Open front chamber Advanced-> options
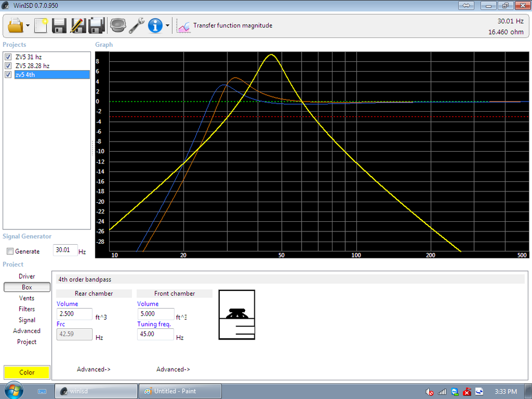The height and width of the screenshot is (399, 532). (173, 369)
